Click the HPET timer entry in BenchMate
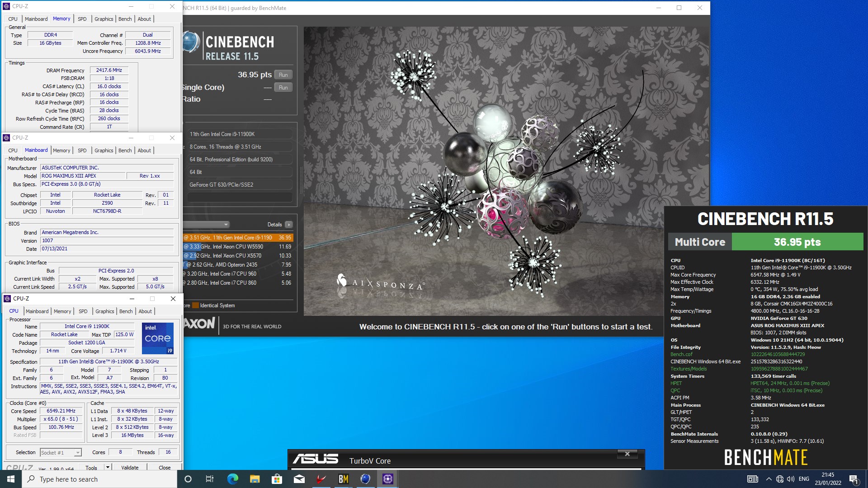868x488 pixels. point(676,383)
